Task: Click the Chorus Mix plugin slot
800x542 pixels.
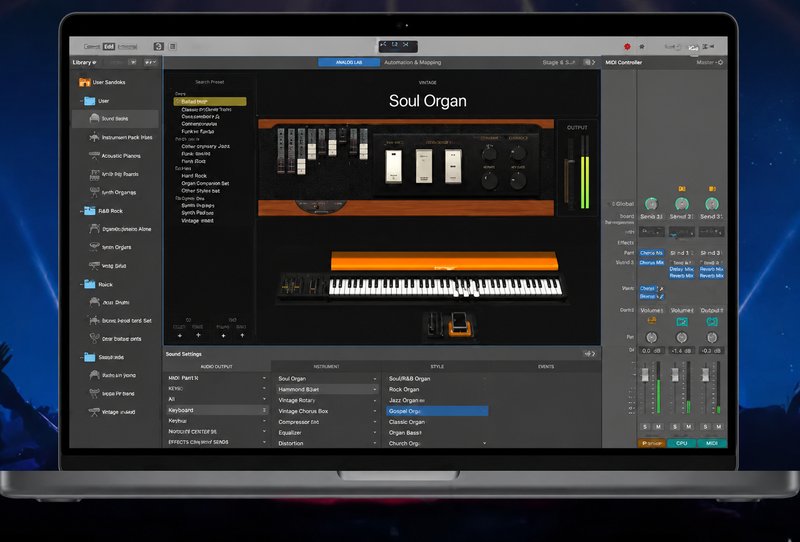Action: coord(652,262)
